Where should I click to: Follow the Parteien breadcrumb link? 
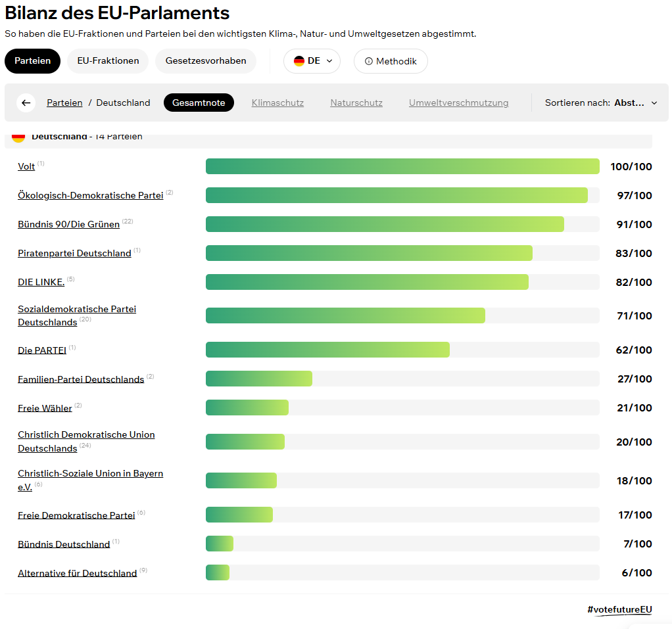click(64, 103)
